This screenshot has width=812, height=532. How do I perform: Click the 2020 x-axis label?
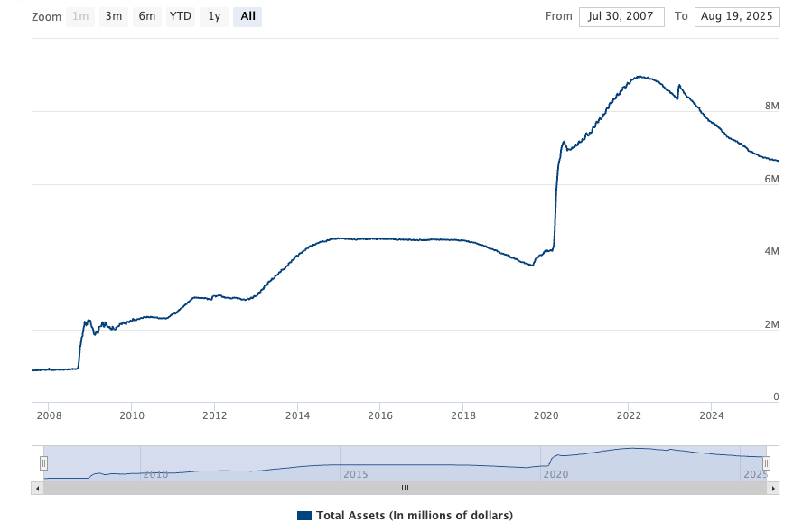pos(546,415)
